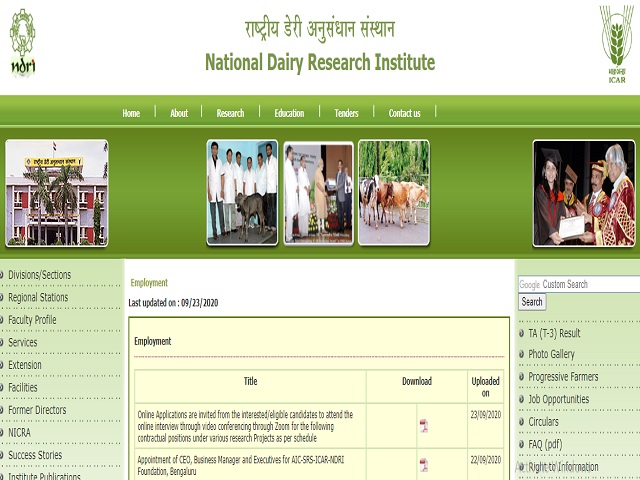This screenshot has width=640, height=480.
Task: Open Success Stories link
Action: click(x=35, y=455)
